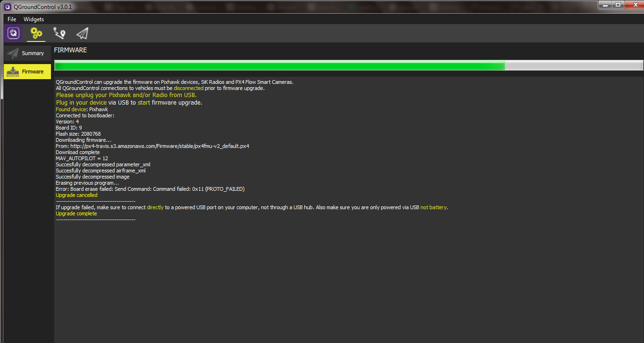
Task: Click the 'Version: 4' line
Action: 67,122
